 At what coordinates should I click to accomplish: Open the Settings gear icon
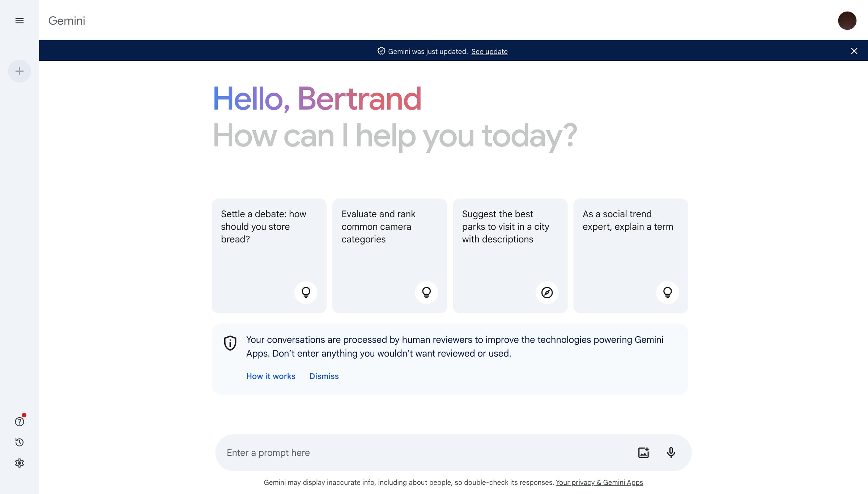click(x=20, y=463)
